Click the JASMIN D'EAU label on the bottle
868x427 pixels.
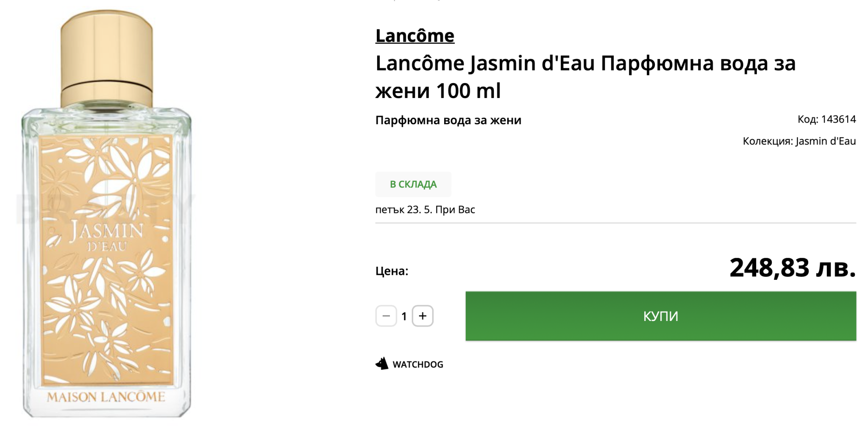(x=106, y=236)
